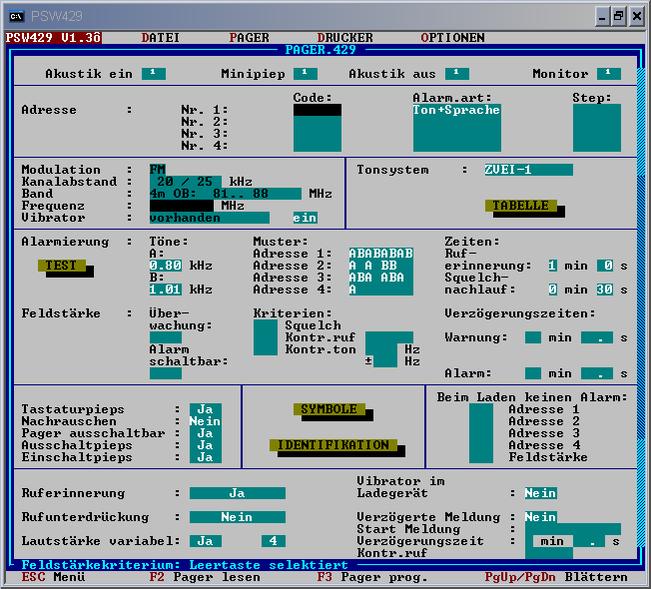This screenshot has width=651, height=589.
Task: Select the Tonsystem ZVEI-1 field
Action: (x=527, y=170)
